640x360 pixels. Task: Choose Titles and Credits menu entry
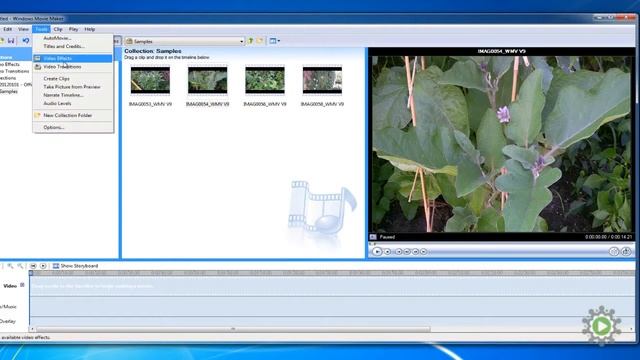coord(73,46)
